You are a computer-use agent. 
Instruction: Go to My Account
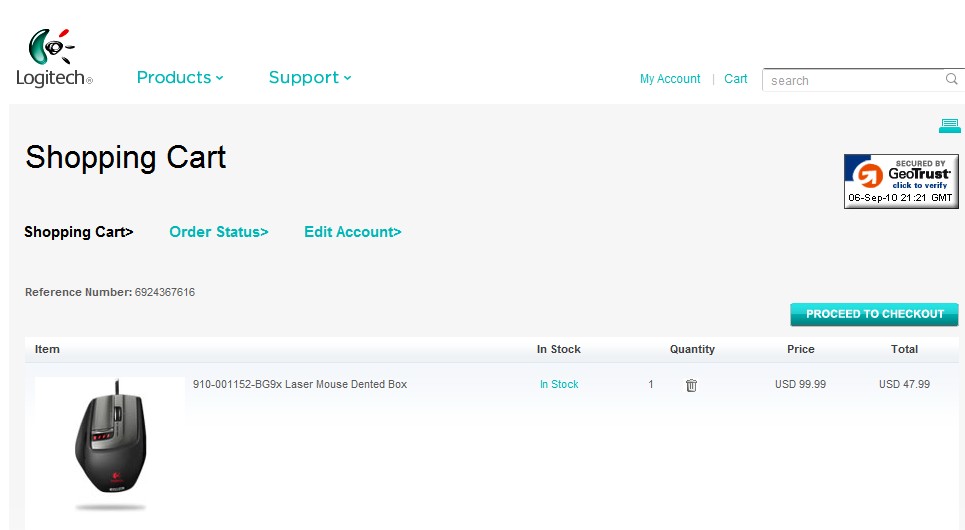670,79
